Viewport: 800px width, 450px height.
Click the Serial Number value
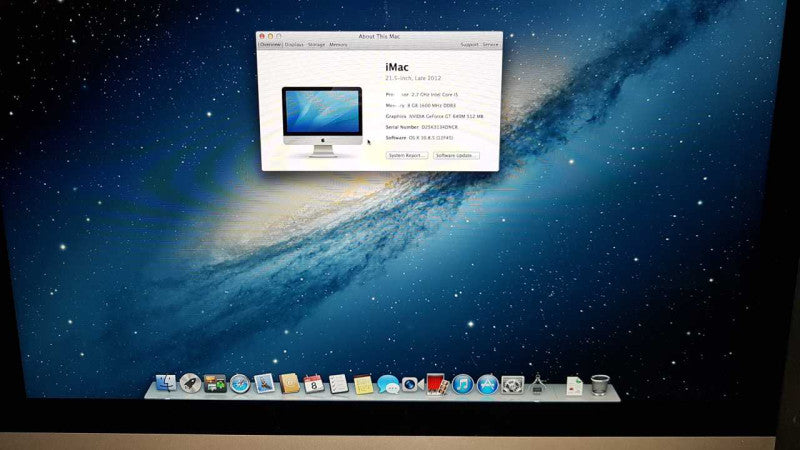point(439,127)
